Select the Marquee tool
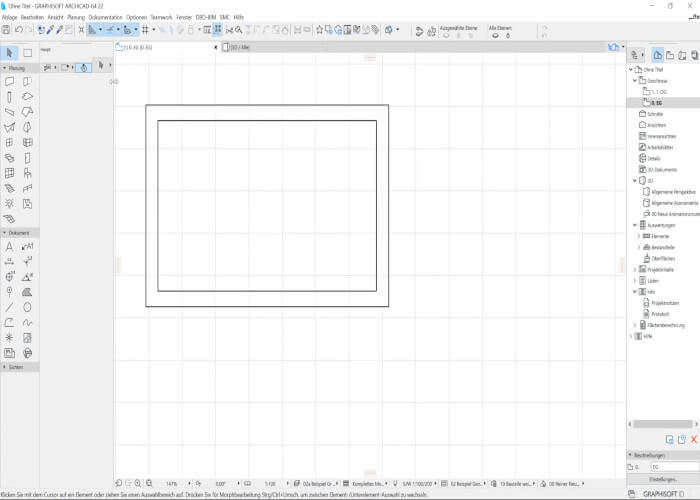This screenshot has height=500, width=700. [27, 53]
